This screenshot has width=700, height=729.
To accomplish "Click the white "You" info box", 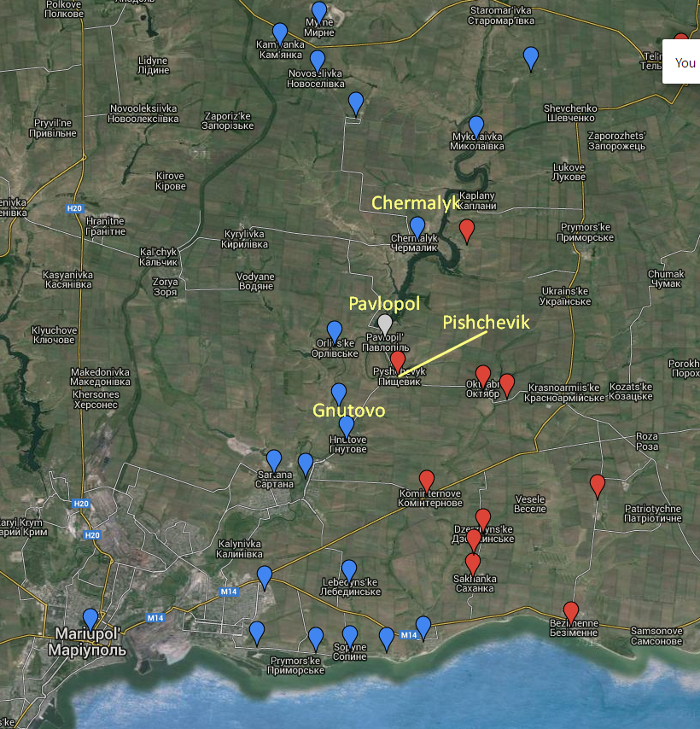I will point(682,63).
